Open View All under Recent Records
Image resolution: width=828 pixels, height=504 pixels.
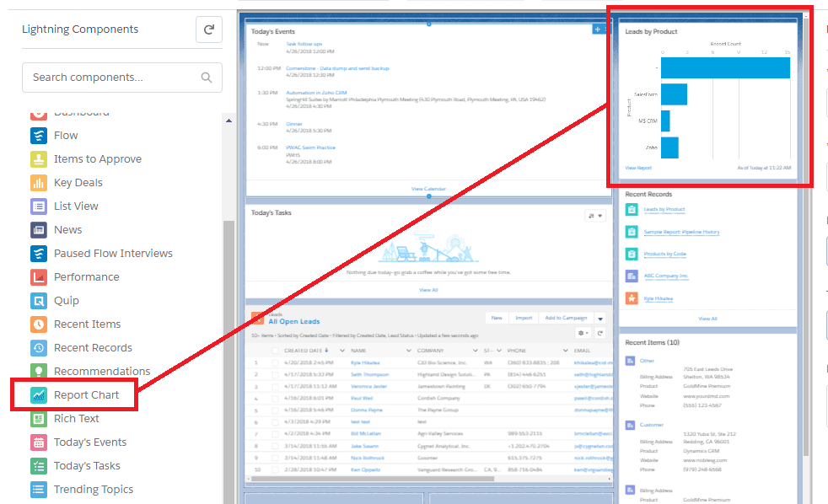click(x=707, y=319)
